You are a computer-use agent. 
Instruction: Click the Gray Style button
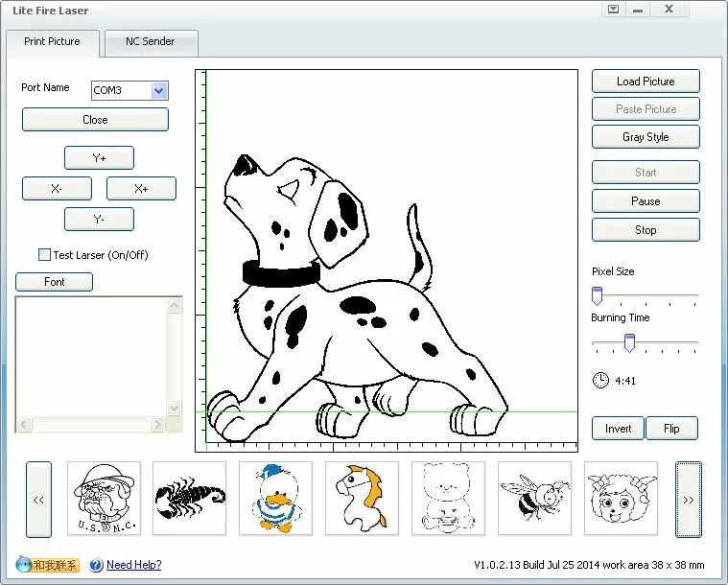click(646, 137)
